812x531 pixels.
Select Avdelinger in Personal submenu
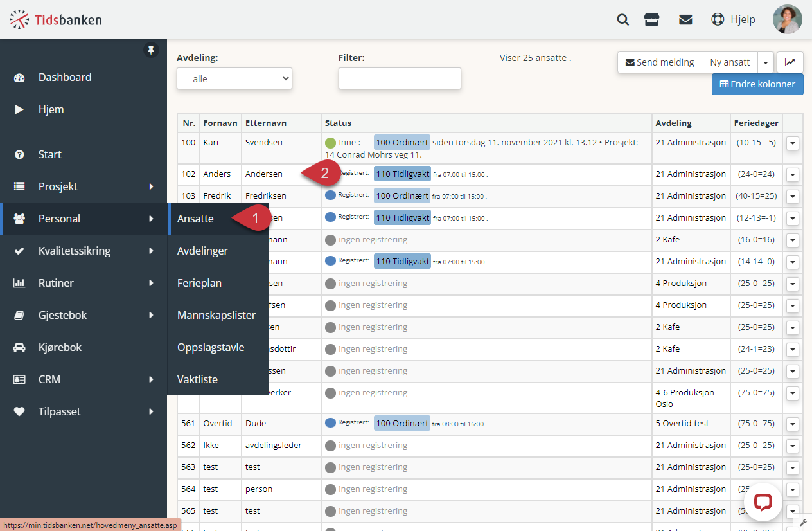202,251
